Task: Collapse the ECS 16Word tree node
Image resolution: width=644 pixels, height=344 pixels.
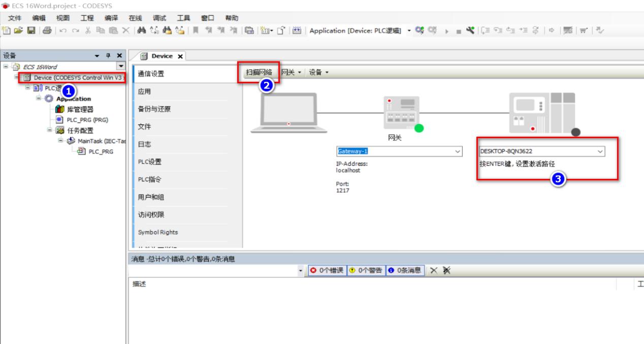Action: pyautogui.click(x=6, y=67)
